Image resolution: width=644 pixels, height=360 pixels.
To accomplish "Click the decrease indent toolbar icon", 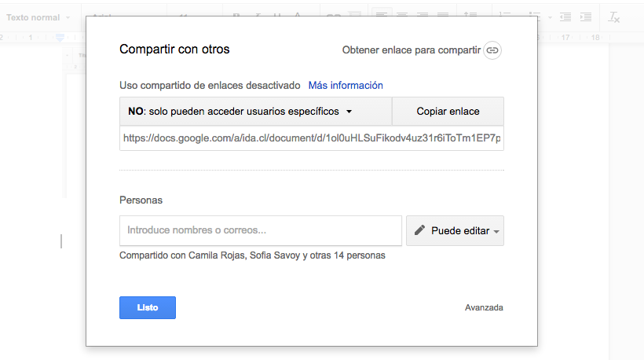I will pos(566,17).
